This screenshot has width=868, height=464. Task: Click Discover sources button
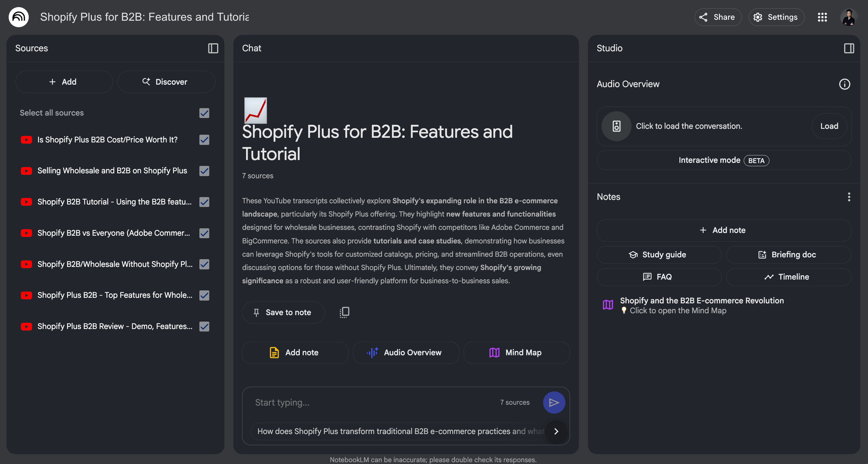(x=166, y=82)
